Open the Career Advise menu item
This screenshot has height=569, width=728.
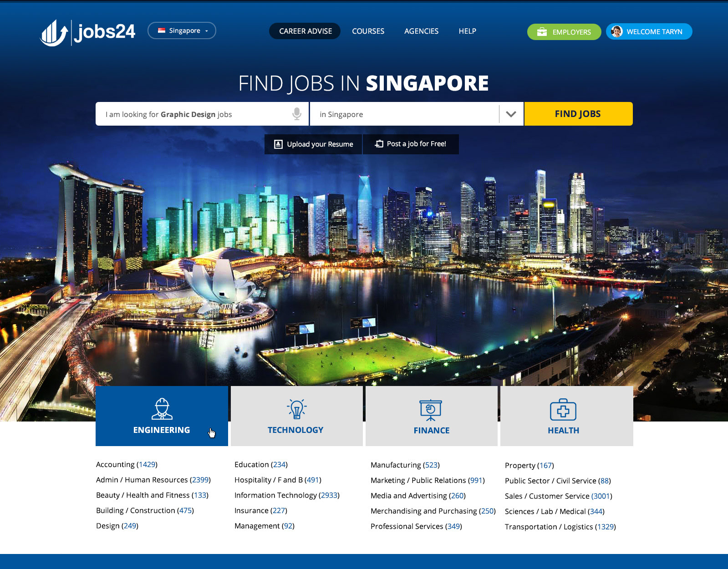305,31
